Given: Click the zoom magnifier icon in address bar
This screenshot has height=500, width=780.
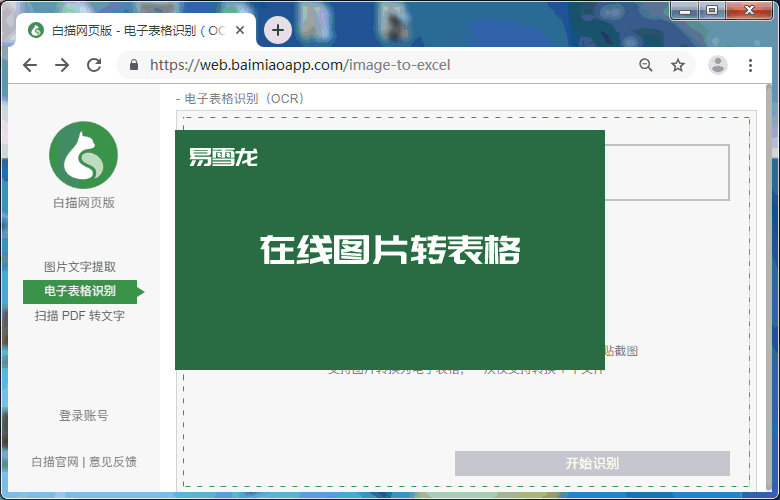Looking at the screenshot, I should [646, 65].
